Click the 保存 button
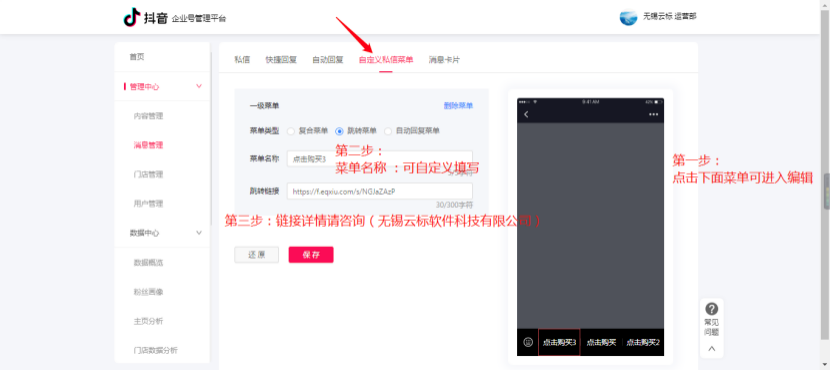The height and width of the screenshot is (370, 830). point(311,255)
